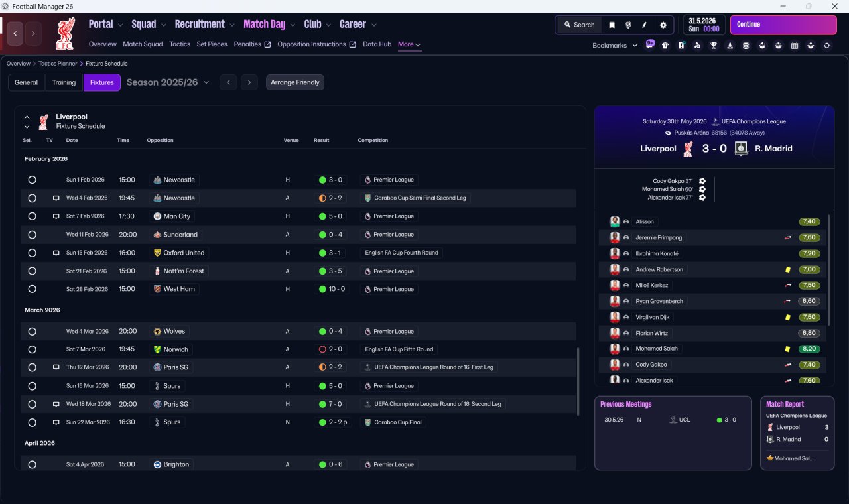849x504 pixels.
Task: Click the pencil edit icon in top bar
Action: (644, 25)
